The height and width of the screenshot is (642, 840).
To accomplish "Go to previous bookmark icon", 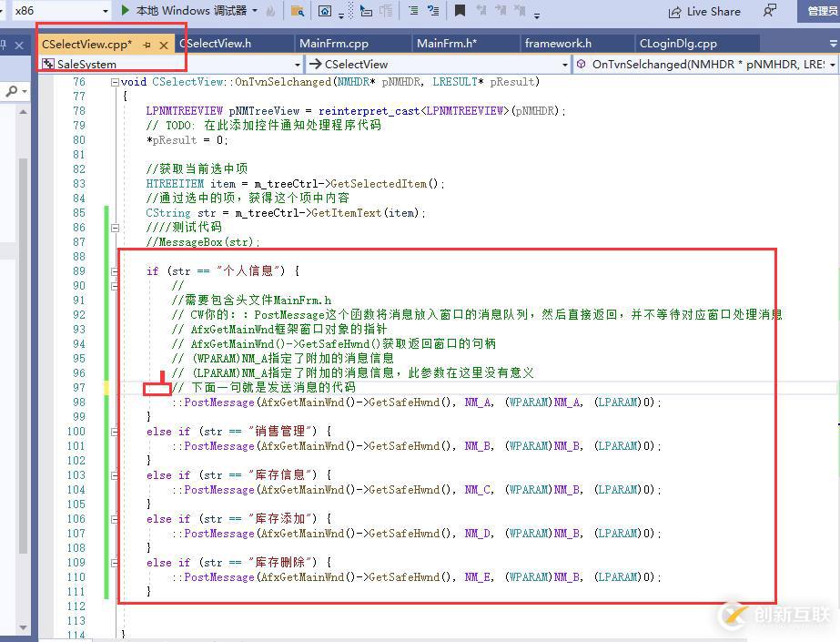I will 481,11.
